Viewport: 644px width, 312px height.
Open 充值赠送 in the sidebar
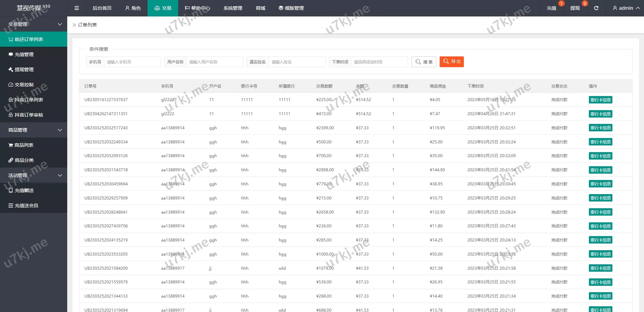pos(24,190)
